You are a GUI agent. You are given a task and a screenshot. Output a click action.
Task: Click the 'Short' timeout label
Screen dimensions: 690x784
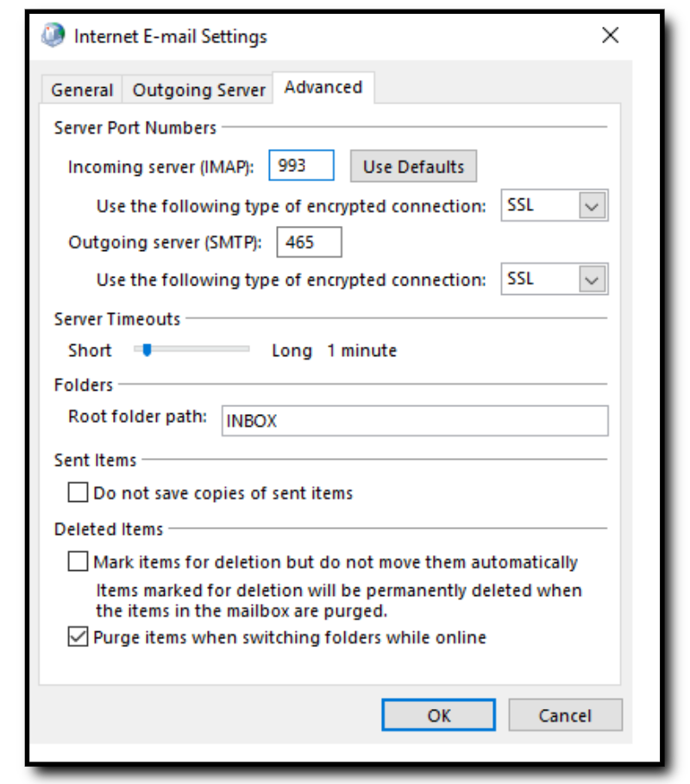90,350
